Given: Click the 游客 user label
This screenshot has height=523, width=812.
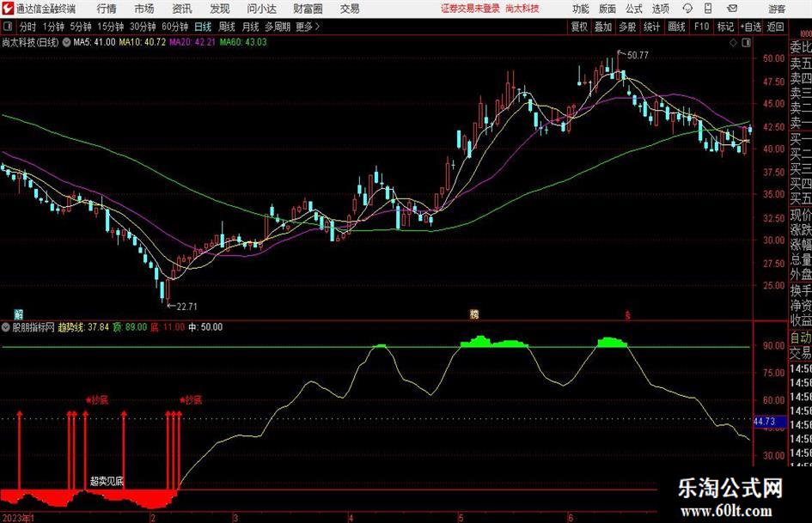Looking at the screenshot, I should [x=776, y=9].
